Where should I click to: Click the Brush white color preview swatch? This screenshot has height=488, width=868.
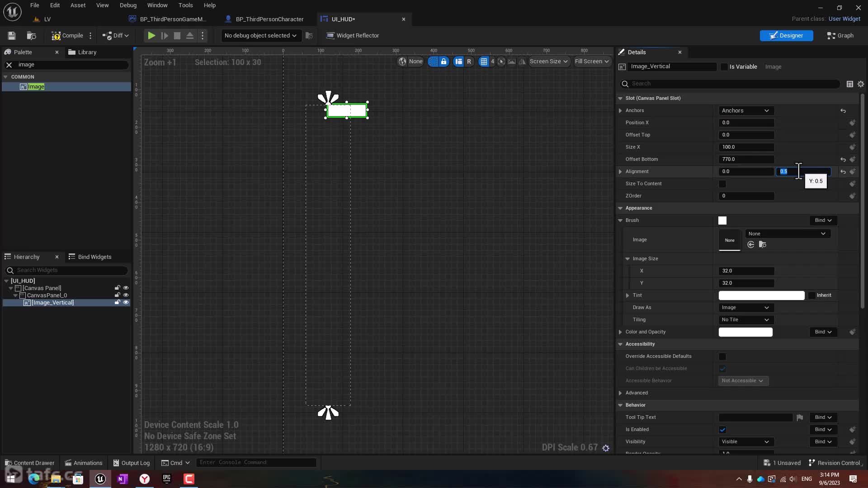(722, 221)
